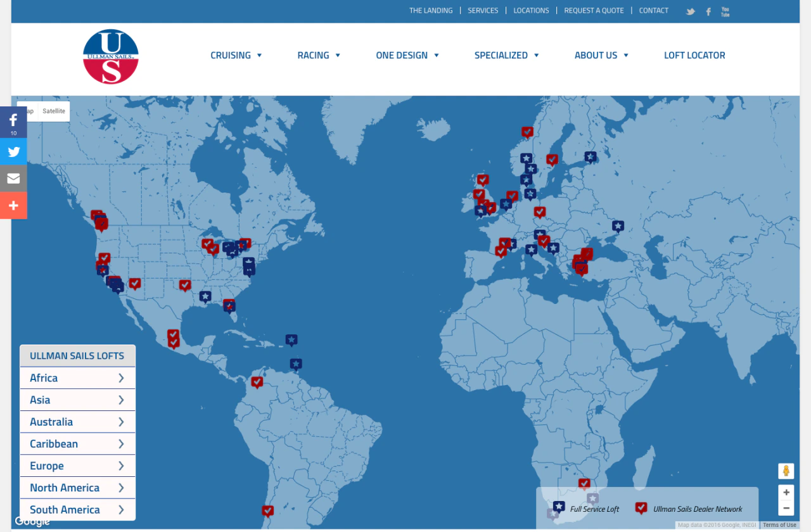
Task: Open the Contact page
Action: pyautogui.click(x=654, y=11)
